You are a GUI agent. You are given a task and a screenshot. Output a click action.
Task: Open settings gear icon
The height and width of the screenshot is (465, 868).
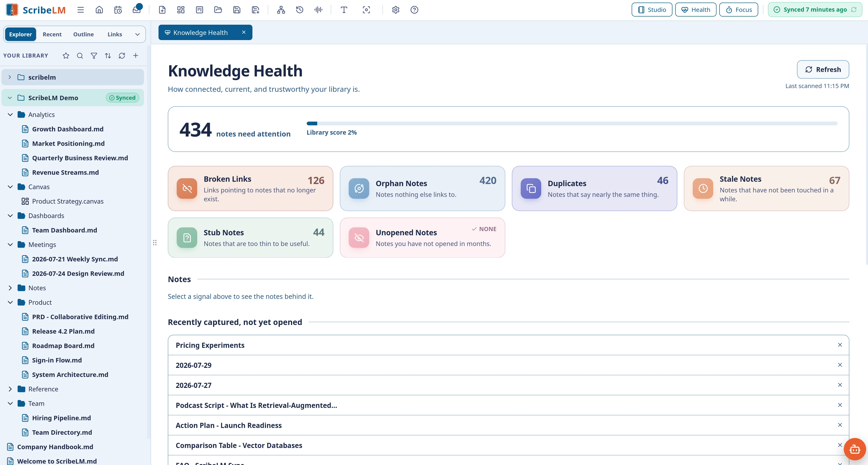coord(396,10)
